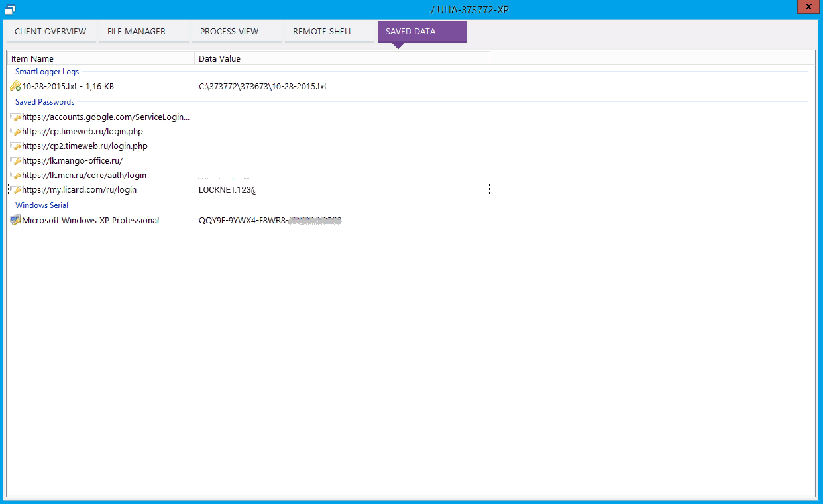This screenshot has width=823, height=504.
Task: Click the Windows Serial group header
Action: pos(42,205)
